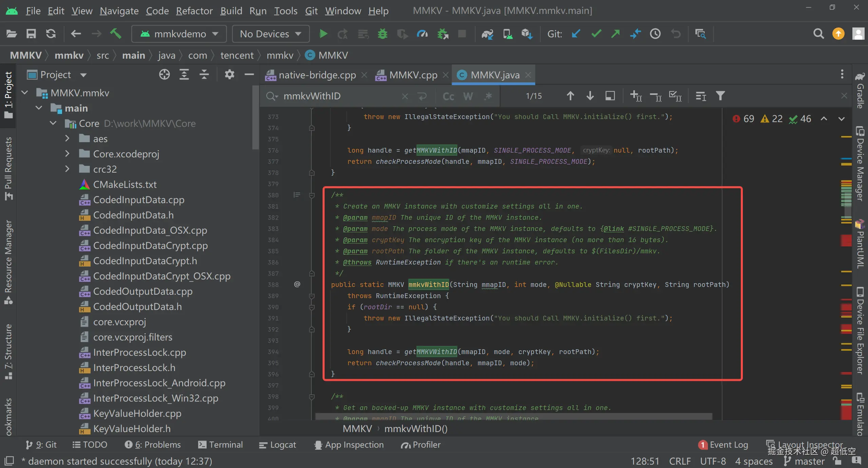Click the Search Everywhere magnifier icon
The width and height of the screenshot is (868, 468).
coord(818,34)
